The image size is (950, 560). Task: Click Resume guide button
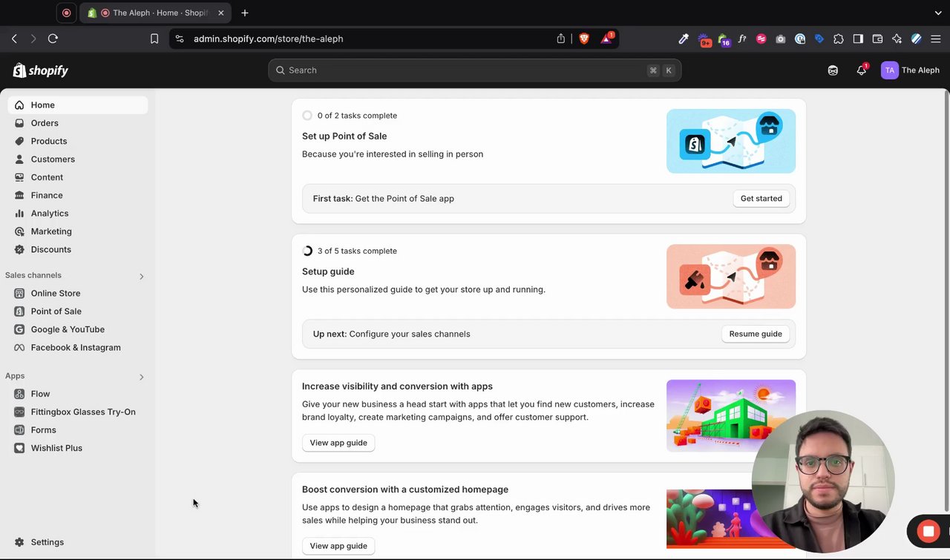756,334
